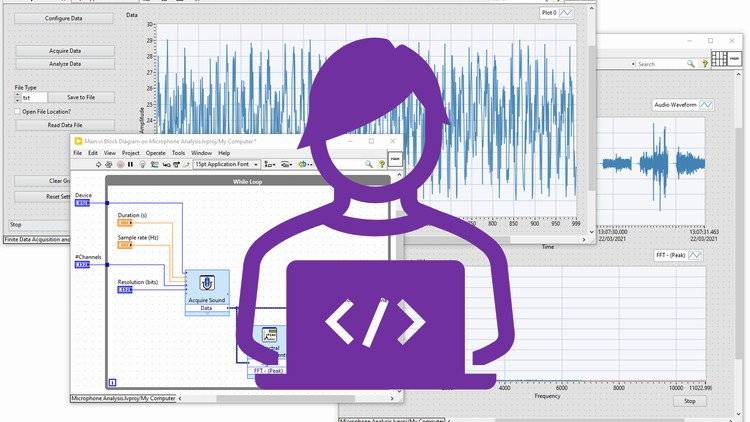Click the VI icon in block diagram window
The width and height of the screenshot is (750, 422).
[x=395, y=159]
